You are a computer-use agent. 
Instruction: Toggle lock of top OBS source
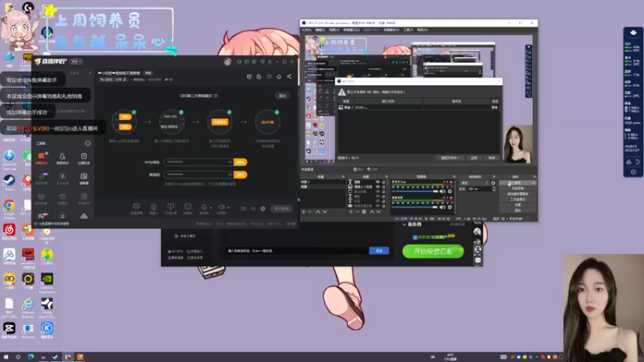pos(383,182)
